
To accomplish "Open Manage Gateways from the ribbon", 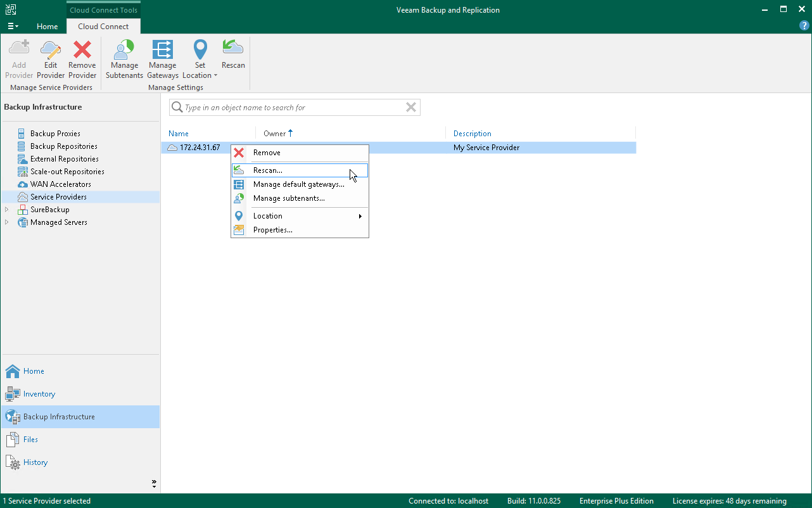I will (x=163, y=59).
